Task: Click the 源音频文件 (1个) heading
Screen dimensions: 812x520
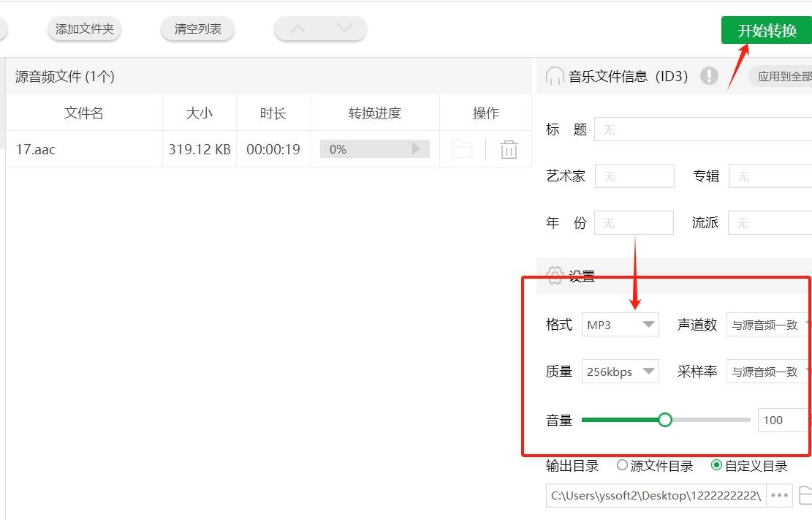Action: point(65,76)
